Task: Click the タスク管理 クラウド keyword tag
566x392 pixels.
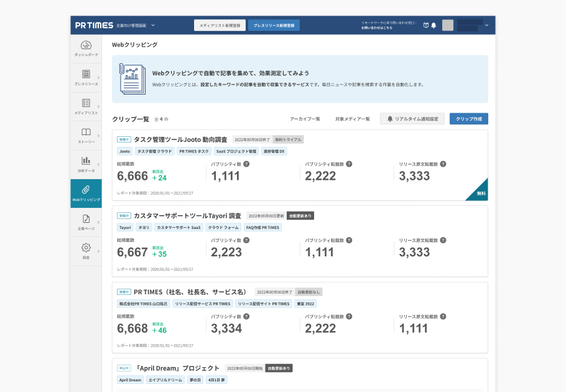Action: coord(154,151)
